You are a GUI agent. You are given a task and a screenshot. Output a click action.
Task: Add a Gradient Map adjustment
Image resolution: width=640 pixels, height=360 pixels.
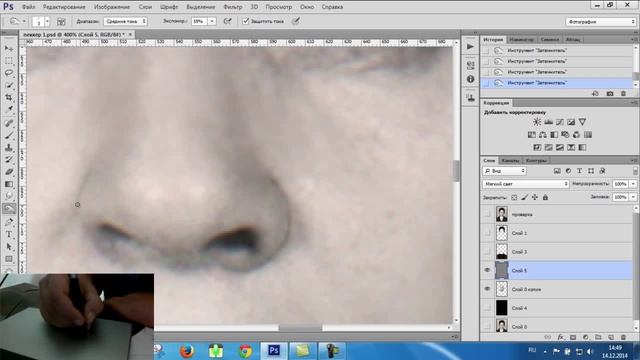coord(582,147)
